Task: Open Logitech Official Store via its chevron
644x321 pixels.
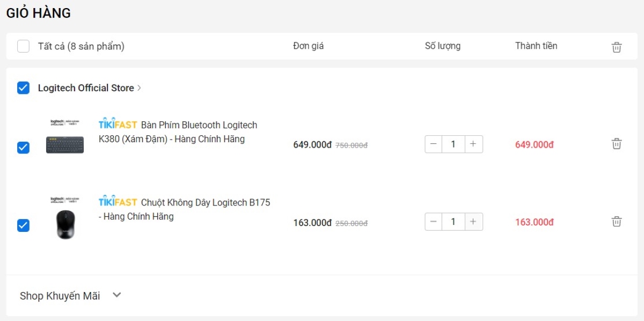Action: click(x=139, y=88)
